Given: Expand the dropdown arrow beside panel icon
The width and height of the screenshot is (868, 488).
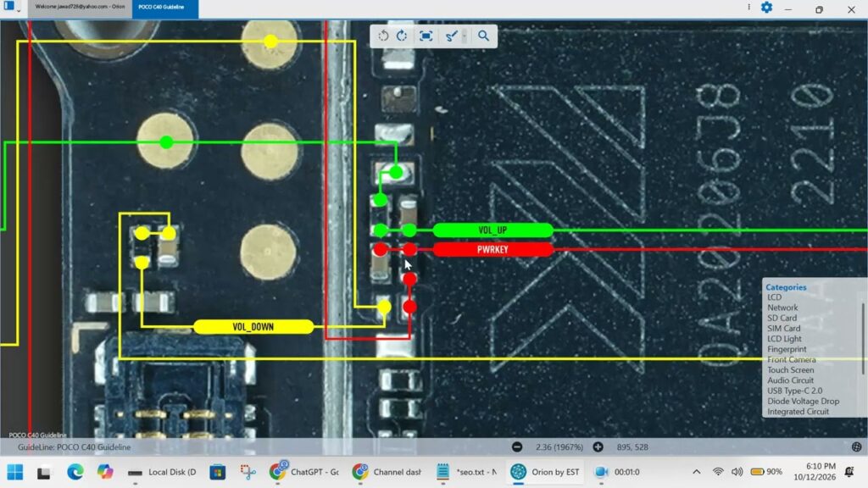Looking at the screenshot, I should pos(19,10).
